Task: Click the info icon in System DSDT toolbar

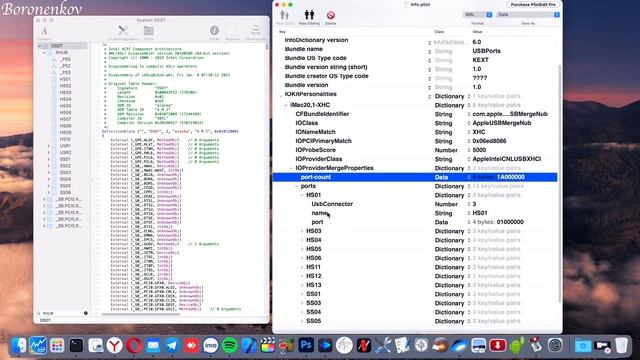Action: tap(214, 30)
